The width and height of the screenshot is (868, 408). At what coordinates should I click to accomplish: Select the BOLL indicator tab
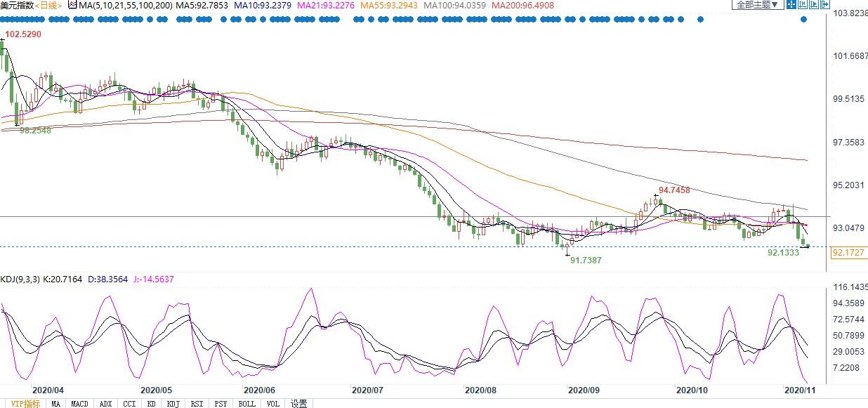click(x=246, y=403)
